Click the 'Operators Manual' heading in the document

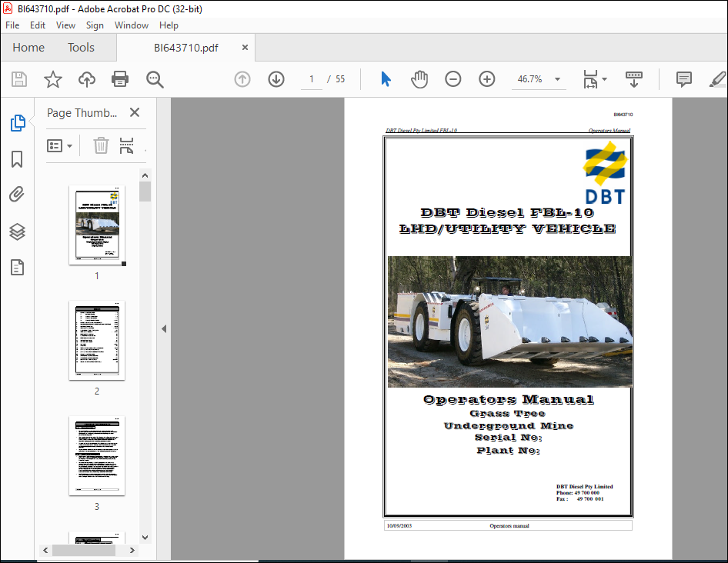(x=509, y=400)
